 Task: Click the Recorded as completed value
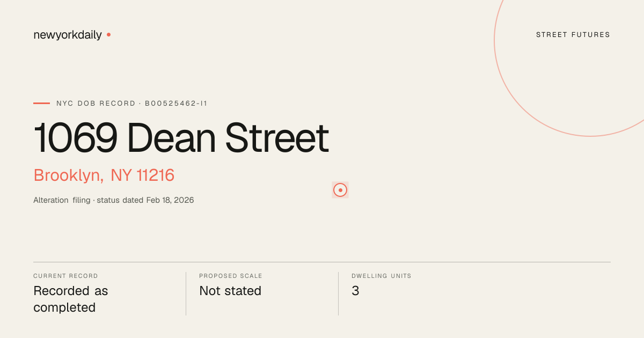point(71,299)
